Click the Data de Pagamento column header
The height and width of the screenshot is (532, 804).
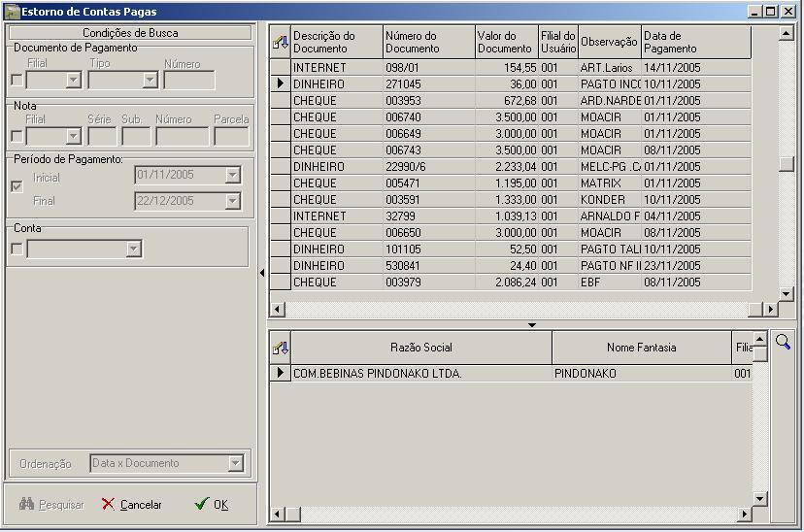coord(696,42)
